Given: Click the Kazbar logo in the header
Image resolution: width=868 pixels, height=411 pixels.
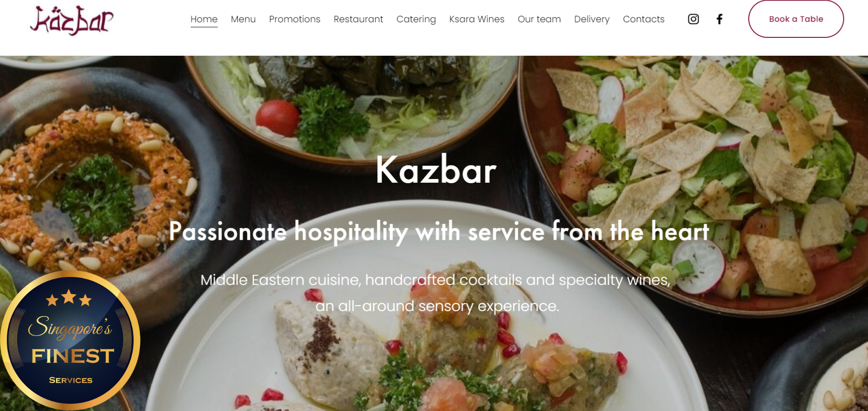Looking at the screenshot, I should pos(72,20).
